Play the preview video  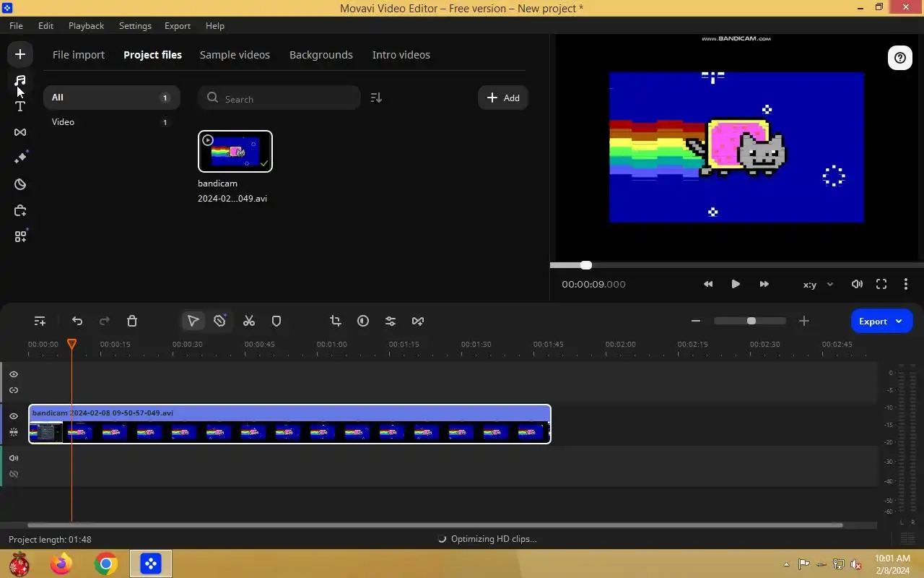(x=736, y=284)
